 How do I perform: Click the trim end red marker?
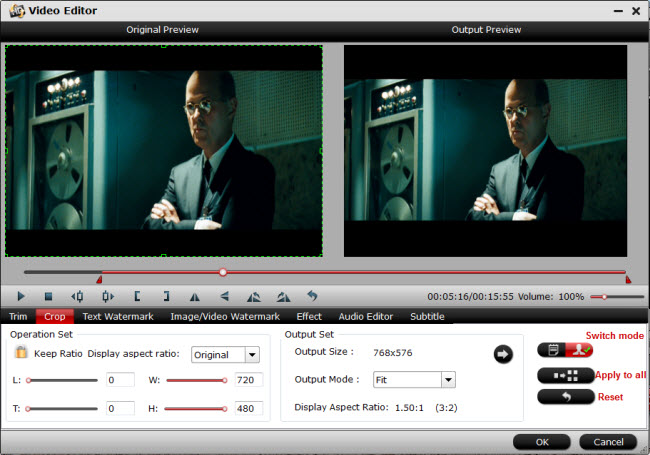[x=628, y=280]
